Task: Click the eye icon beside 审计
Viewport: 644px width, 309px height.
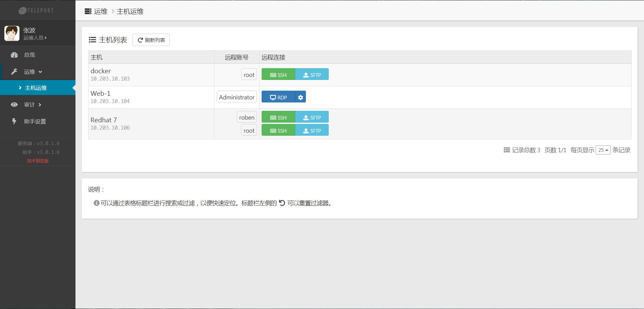Action: coord(14,105)
